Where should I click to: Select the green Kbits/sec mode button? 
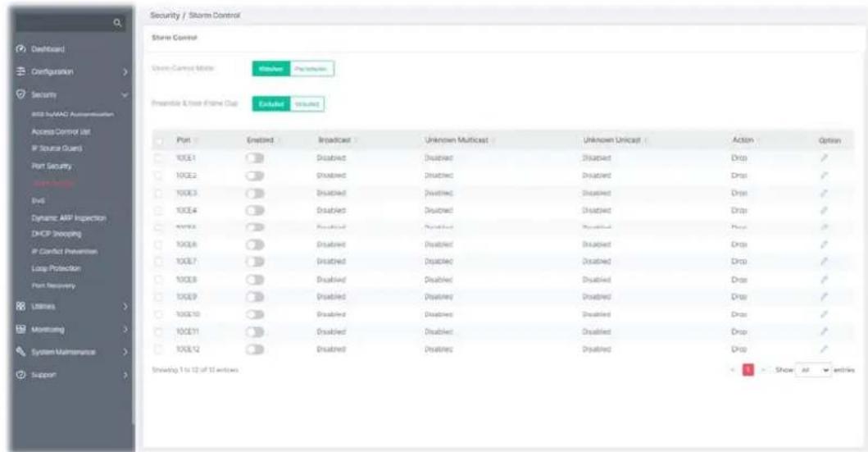click(271, 69)
